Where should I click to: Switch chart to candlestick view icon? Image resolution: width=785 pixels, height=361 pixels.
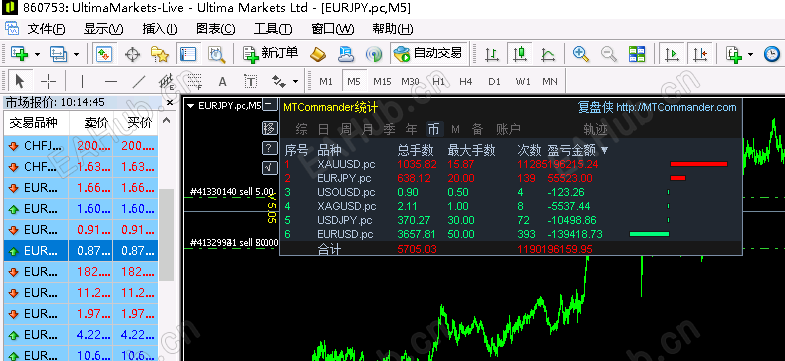pyautogui.click(x=520, y=54)
